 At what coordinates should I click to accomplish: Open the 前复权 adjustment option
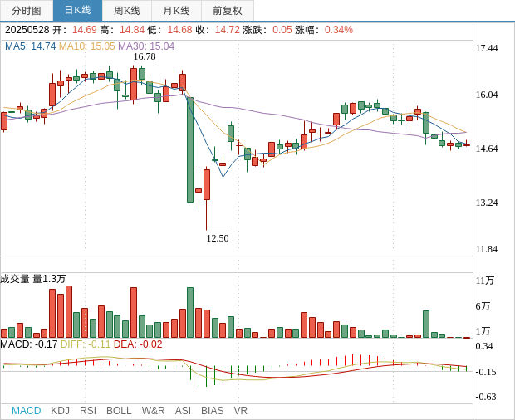click(228, 11)
